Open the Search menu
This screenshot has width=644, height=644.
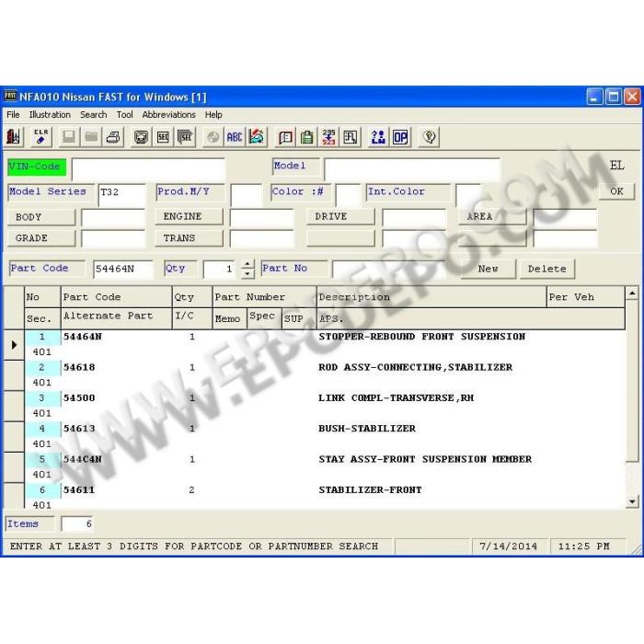click(x=93, y=115)
